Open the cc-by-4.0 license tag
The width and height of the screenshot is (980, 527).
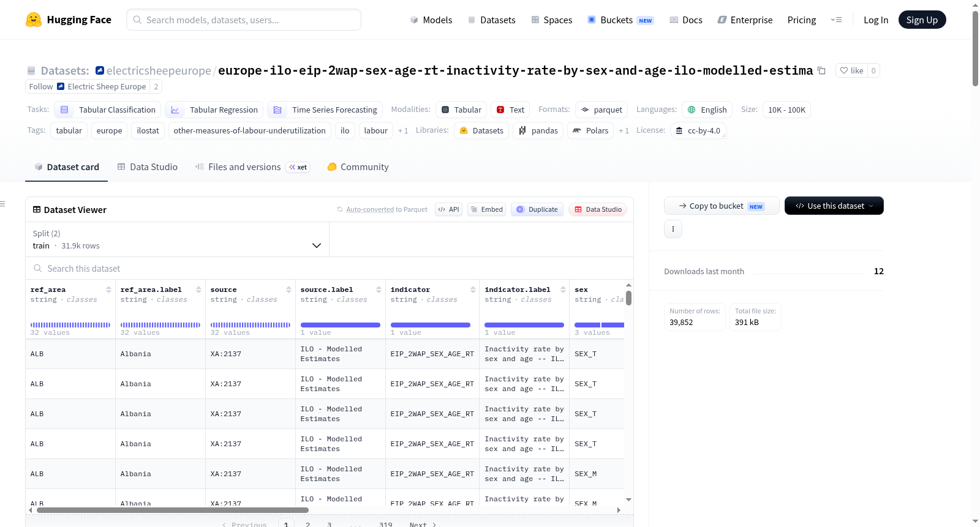(698, 130)
